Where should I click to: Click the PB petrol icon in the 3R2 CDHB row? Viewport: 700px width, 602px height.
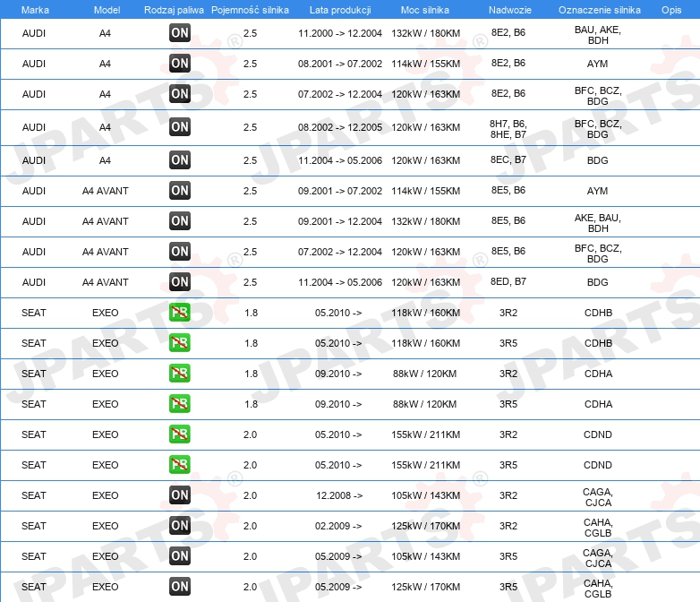point(180,312)
